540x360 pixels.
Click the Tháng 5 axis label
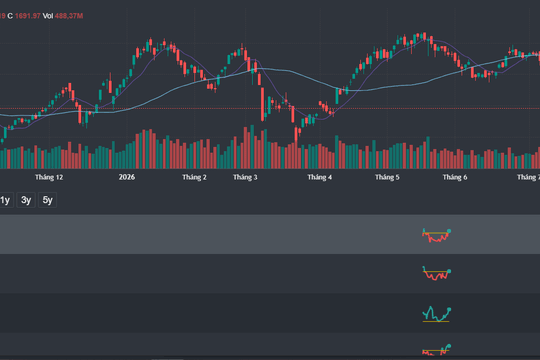(x=387, y=177)
